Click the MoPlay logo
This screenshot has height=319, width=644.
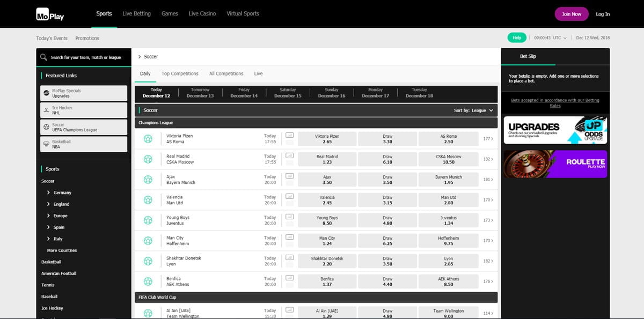50,14
